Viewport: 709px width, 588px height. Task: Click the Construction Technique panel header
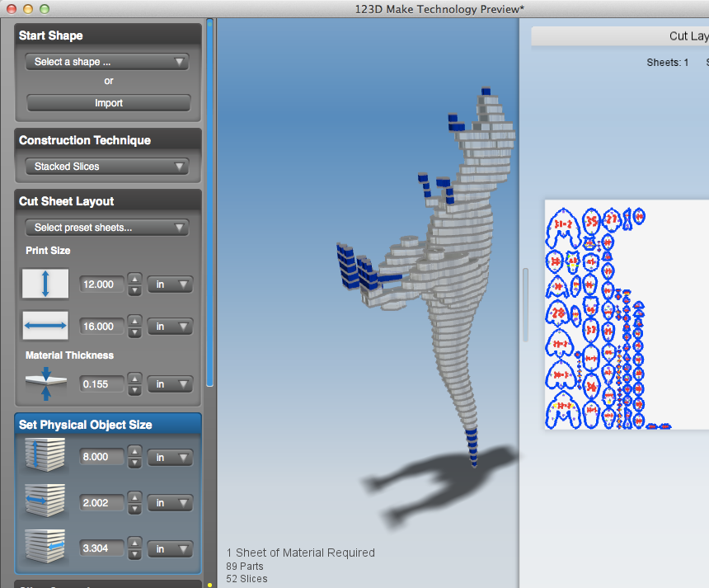tap(108, 140)
